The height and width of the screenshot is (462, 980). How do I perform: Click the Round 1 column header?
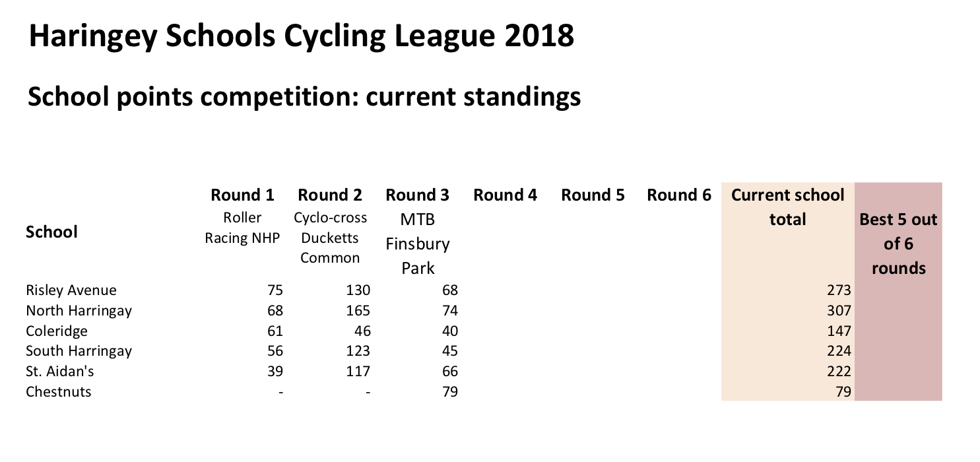tap(242, 195)
